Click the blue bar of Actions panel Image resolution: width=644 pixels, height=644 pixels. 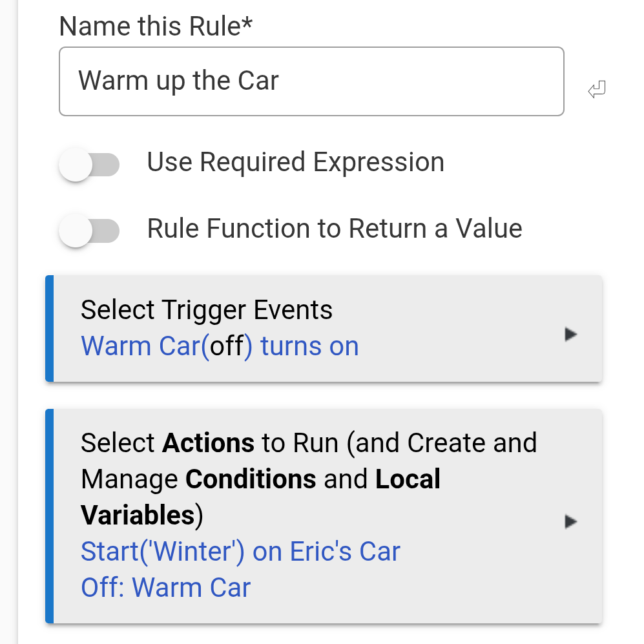click(x=49, y=515)
